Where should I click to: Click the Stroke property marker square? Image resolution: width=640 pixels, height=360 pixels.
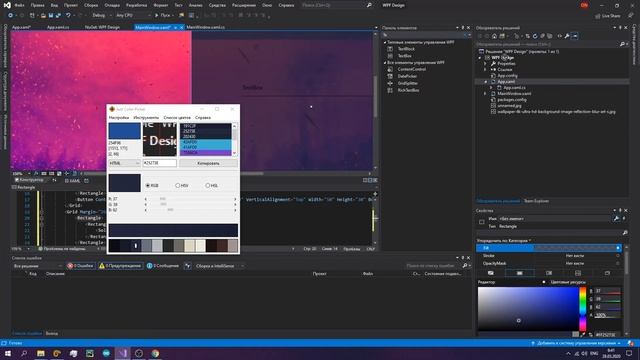618,256
